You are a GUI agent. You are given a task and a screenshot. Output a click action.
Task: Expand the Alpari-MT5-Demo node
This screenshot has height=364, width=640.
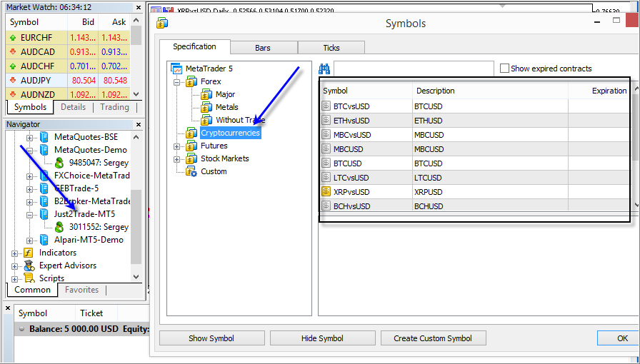coord(29,240)
